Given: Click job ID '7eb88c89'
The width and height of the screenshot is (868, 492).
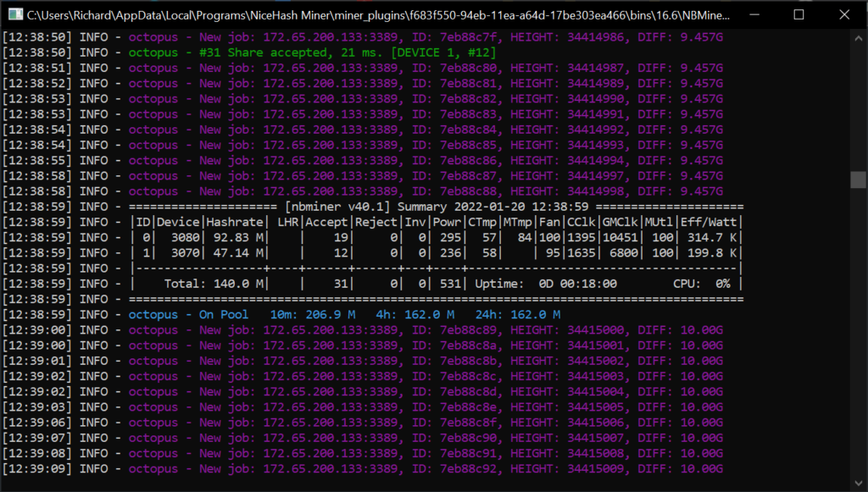Looking at the screenshot, I should click(x=468, y=330).
